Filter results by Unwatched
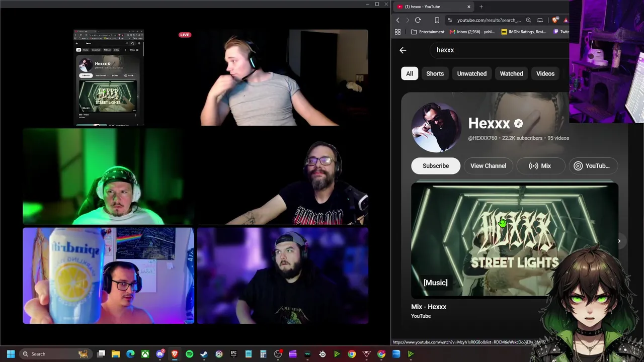The image size is (644, 362). [x=472, y=73]
